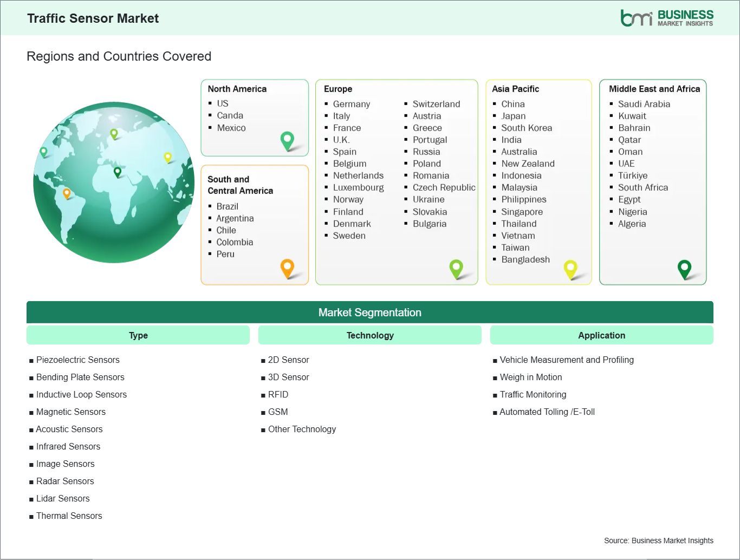Viewport: 740px width, 560px height.
Task: Click the light green pin in Europe card
Action: coord(456,269)
